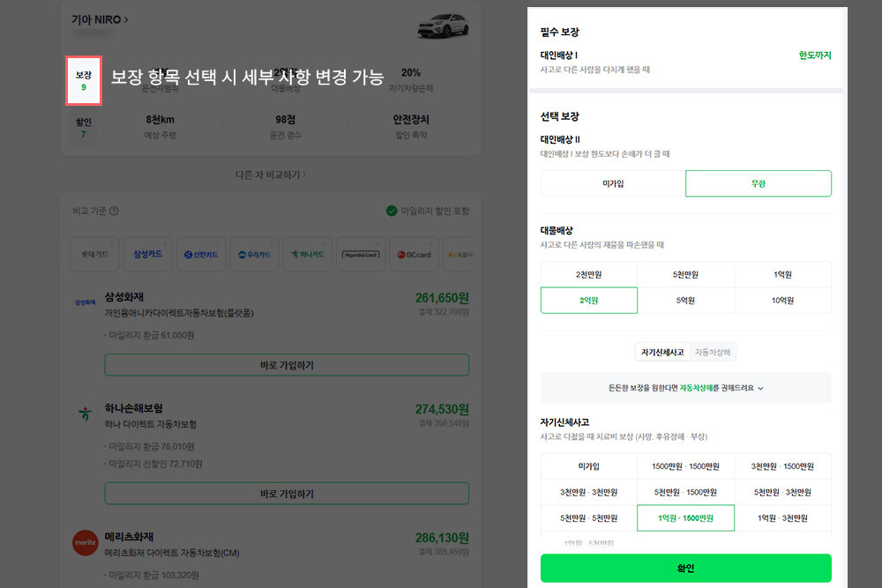This screenshot has height=588, width=882.
Task: Click the 삼성카드 card icon
Action: click(x=147, y=254)
